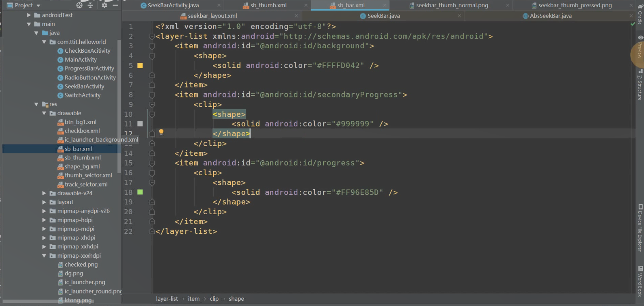644x306 pixels.
Task: Click the yellow lightbulb intention icon
Action: point(161,132)
